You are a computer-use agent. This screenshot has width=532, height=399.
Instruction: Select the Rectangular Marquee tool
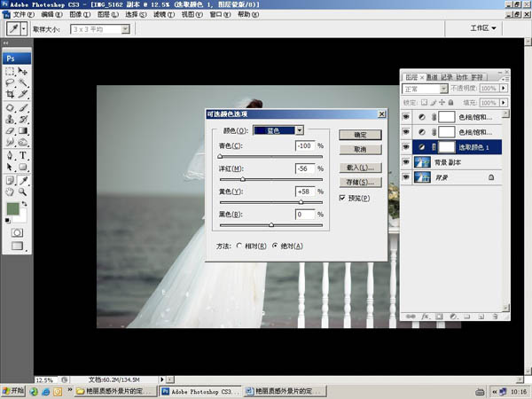(10, 71)
